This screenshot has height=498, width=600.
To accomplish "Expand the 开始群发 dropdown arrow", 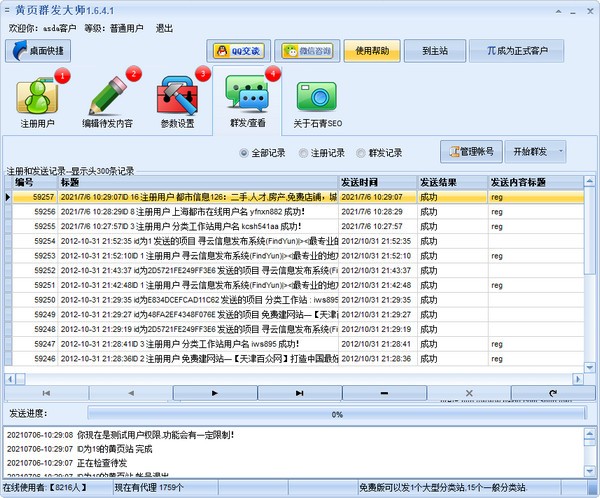I will [x=562, y=152].
